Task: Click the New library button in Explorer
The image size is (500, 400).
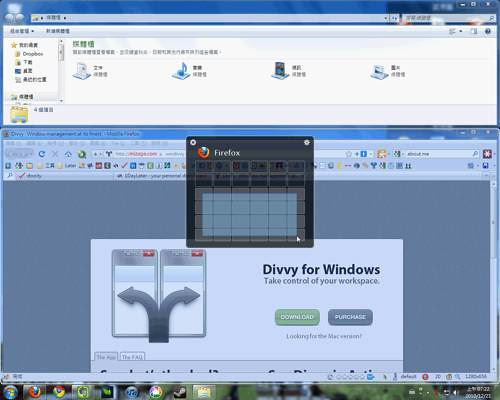Action: tap(58, 31)
